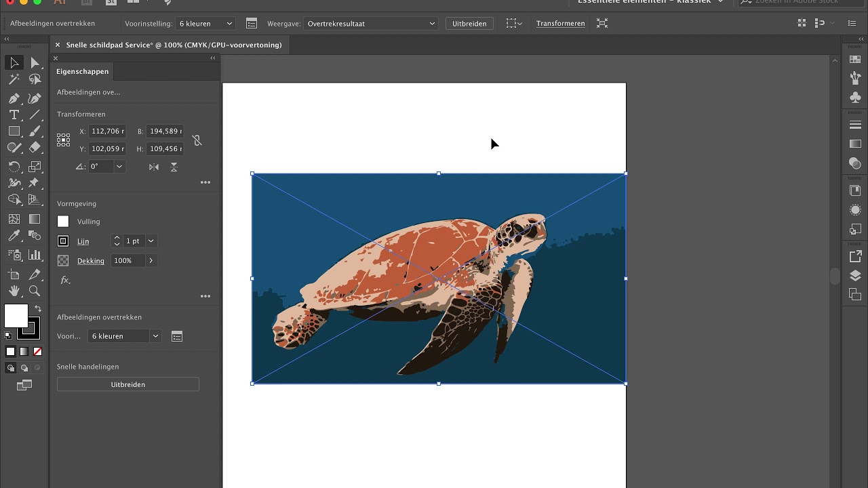The width and height of the screenshot is (868, 488).
Task: Open the Lijn stroke options link
Action: pos(83,241)
